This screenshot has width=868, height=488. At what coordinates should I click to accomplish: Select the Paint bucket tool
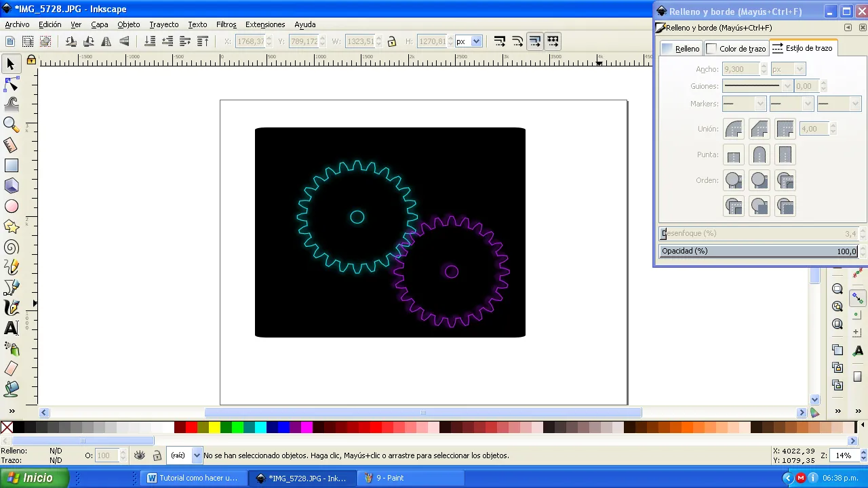click(11, 389)
